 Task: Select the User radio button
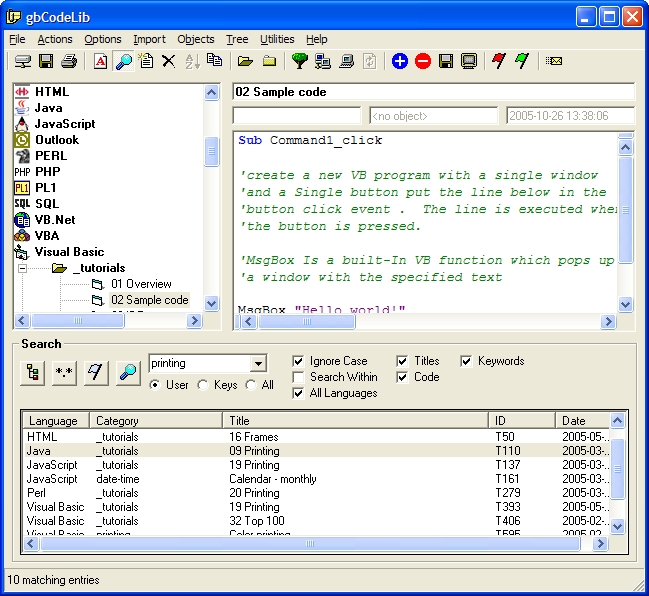[155, 385]
